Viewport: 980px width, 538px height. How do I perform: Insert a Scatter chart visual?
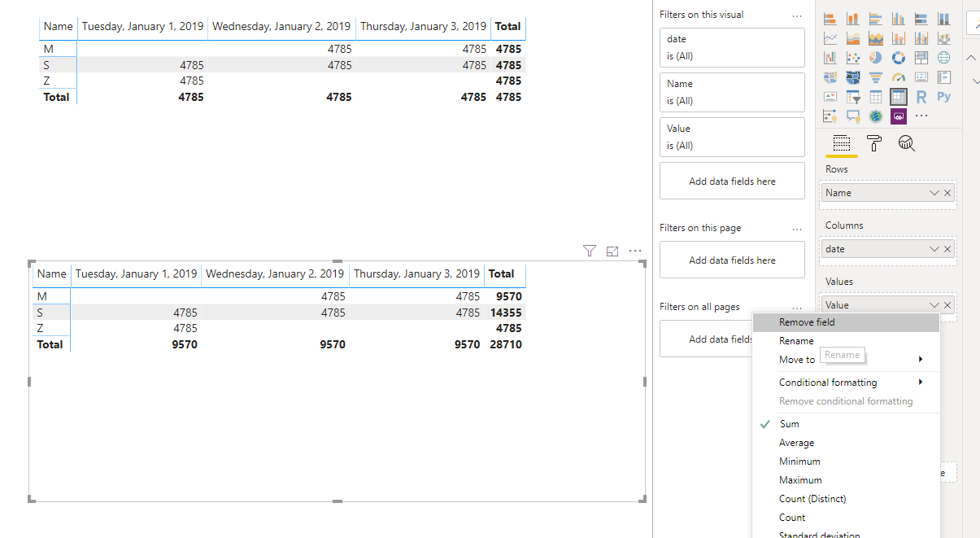point(853,58)
